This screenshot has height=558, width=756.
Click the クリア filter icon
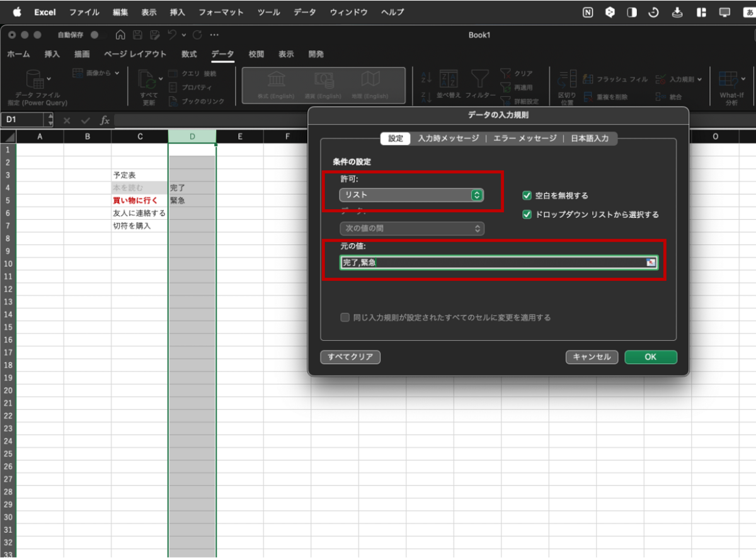506,74
